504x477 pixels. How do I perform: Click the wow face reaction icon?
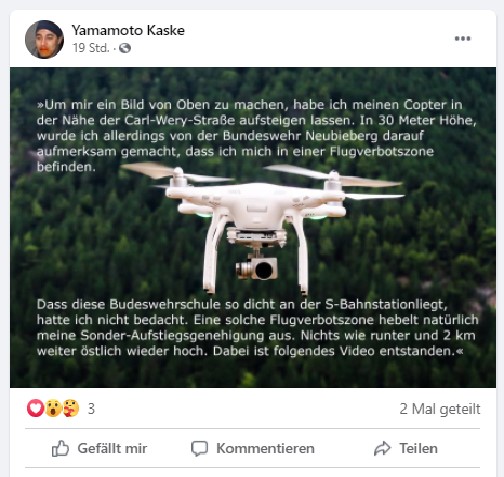click(53, 408)
